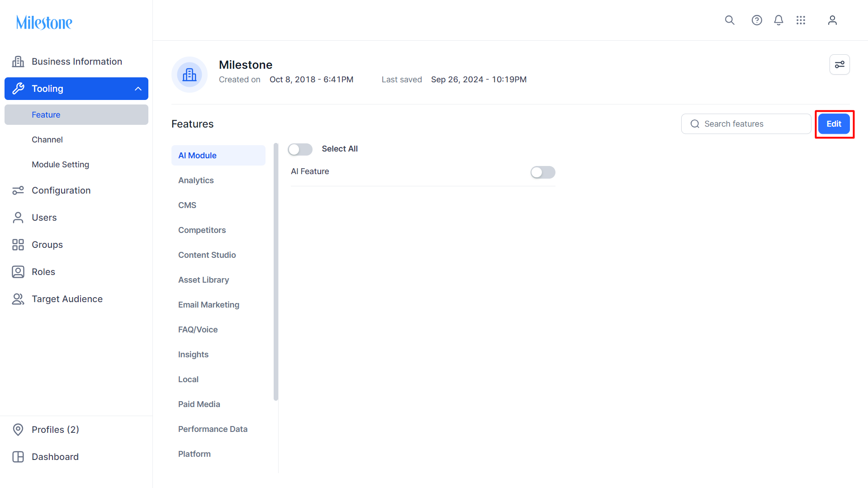Open the apps grid launcher icon
Image resolution: width=868 pixels, height=488 pixels.
[801, 20]
